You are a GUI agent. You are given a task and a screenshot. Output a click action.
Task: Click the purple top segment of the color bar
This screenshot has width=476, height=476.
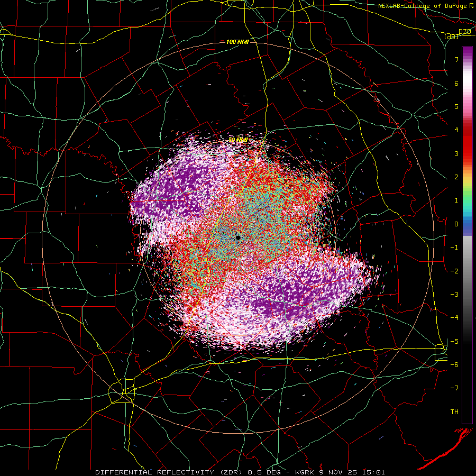click(x=467, y=52)
